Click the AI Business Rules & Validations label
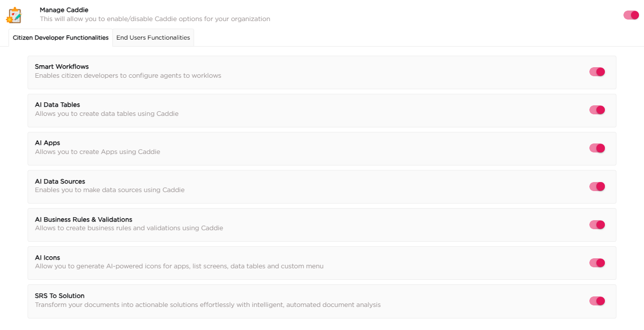 [x=84, y=220]
